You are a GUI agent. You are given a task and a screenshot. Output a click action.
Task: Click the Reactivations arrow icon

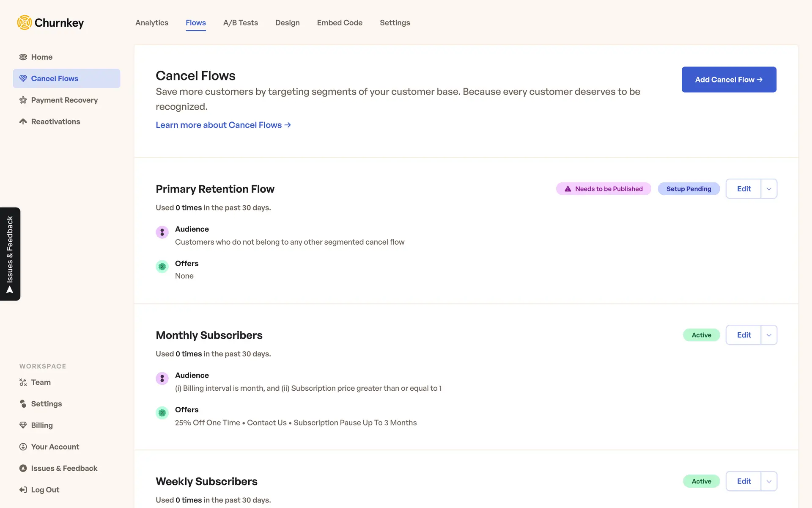pyautogui.click(x=23, y=121)
